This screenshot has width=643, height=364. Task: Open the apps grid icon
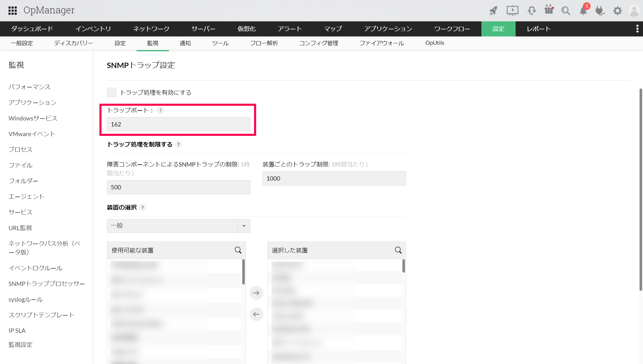(13, 11)
